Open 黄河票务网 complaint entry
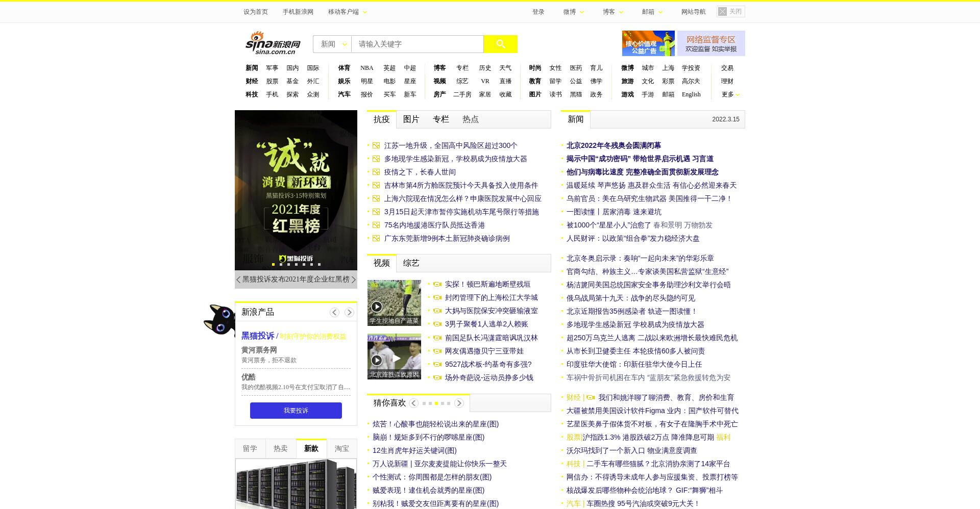This screenshot has height=509, width=980. (259, 350)
